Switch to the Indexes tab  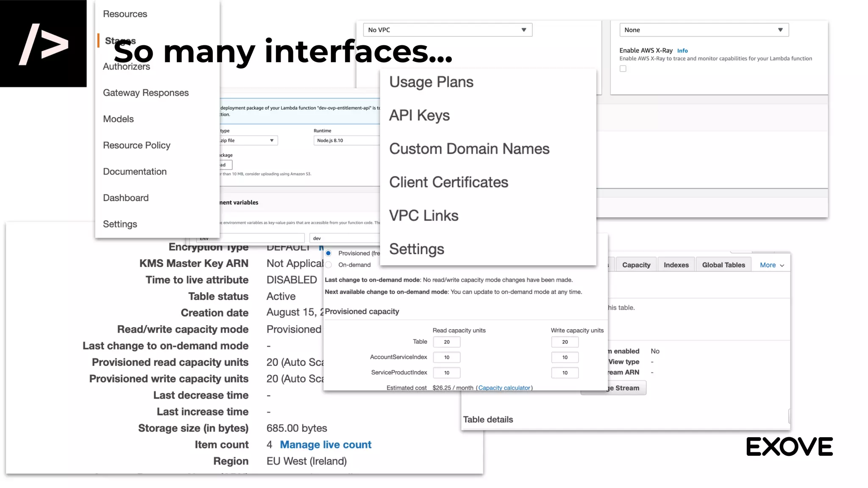(x=676, y=265)
